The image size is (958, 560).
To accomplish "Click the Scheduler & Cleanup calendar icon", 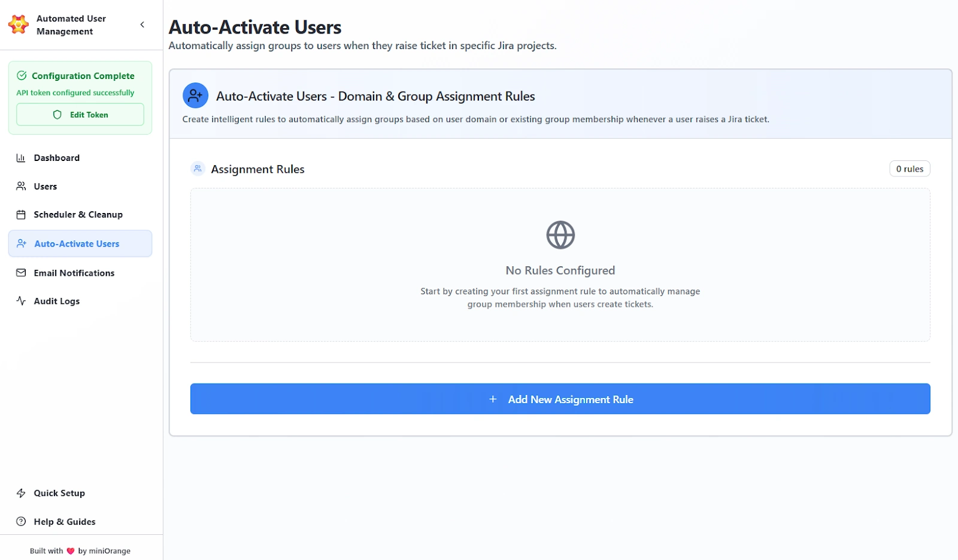I will [x=20, y=214].
